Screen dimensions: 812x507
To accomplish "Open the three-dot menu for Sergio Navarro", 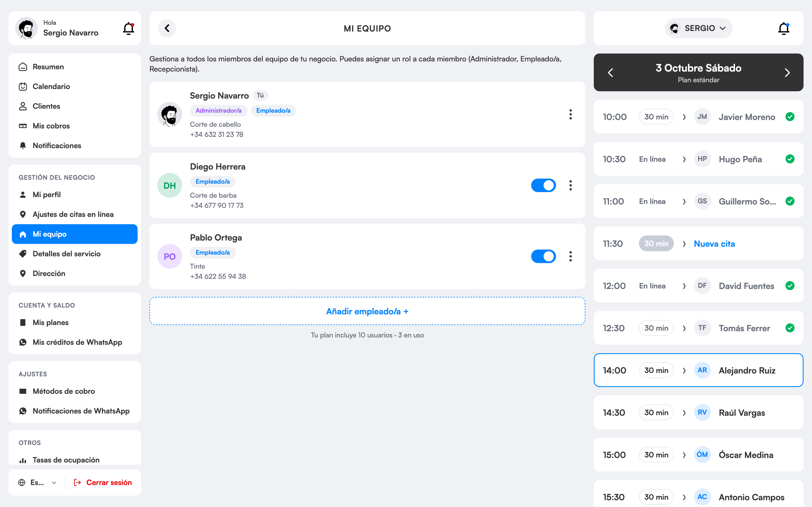I will [x=570, y=114].
